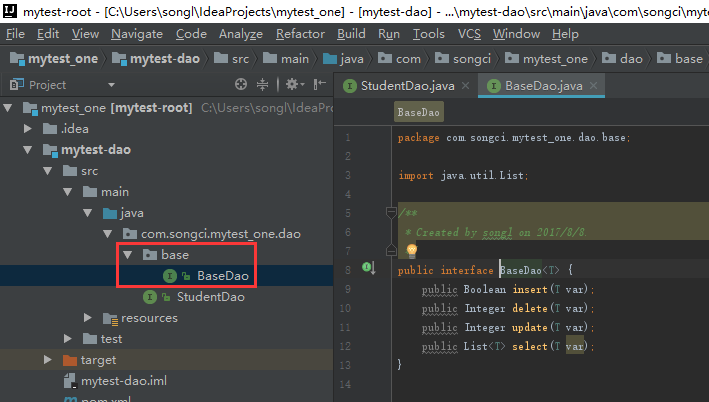Open the Navigate menu
This screenshot has width=709, height=402.
(x=137, y=34)
